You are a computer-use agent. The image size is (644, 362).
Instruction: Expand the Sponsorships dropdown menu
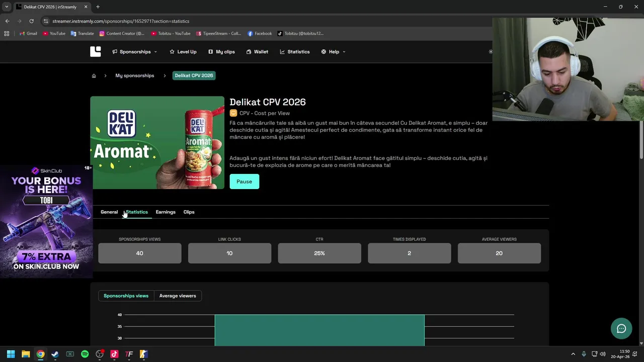135,52
